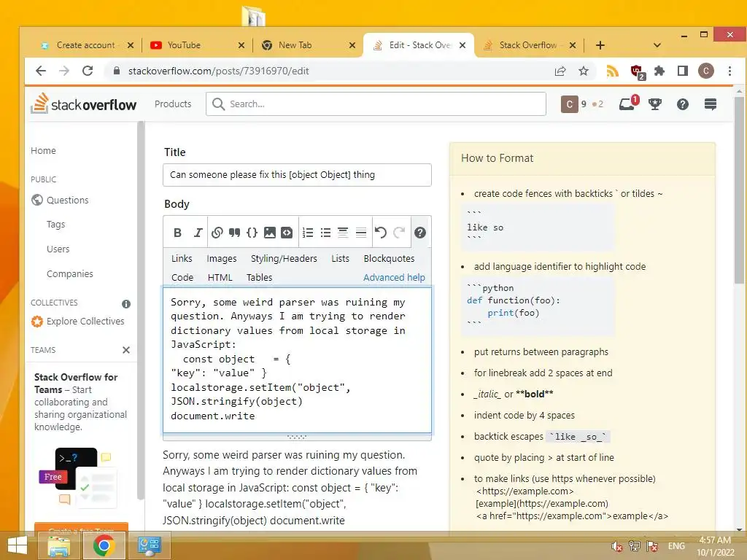Screen dimensions: 747x560
Task: Reload the current page
Action: [88, 71]
